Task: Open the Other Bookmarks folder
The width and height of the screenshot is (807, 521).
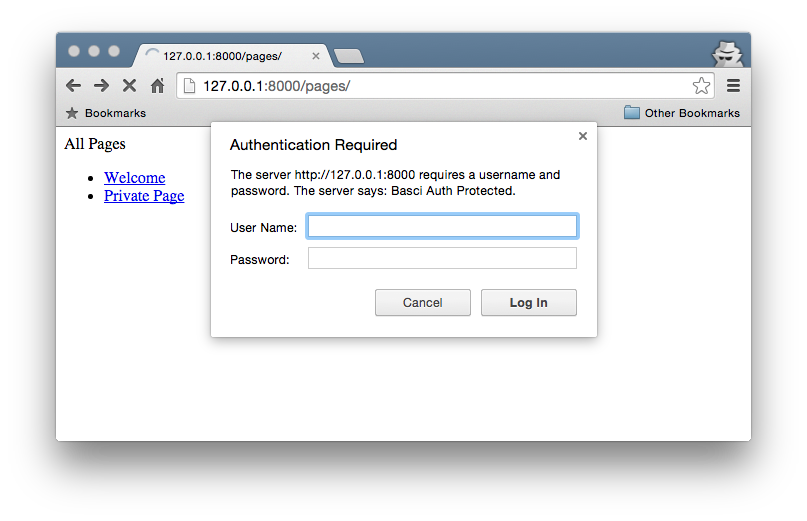Action: click(x=682, y=113)
